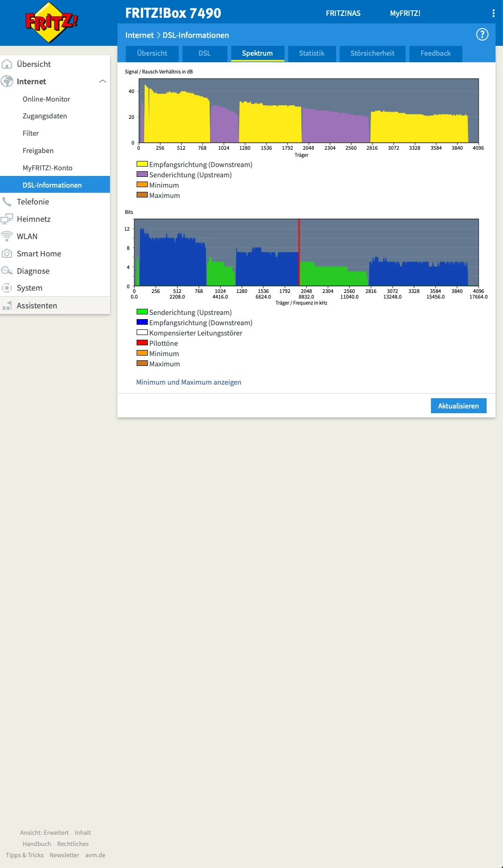503x868 pixels.
Task: Click the FRITZ! logo
Action: pyautogui.click(x=51, y=22)
